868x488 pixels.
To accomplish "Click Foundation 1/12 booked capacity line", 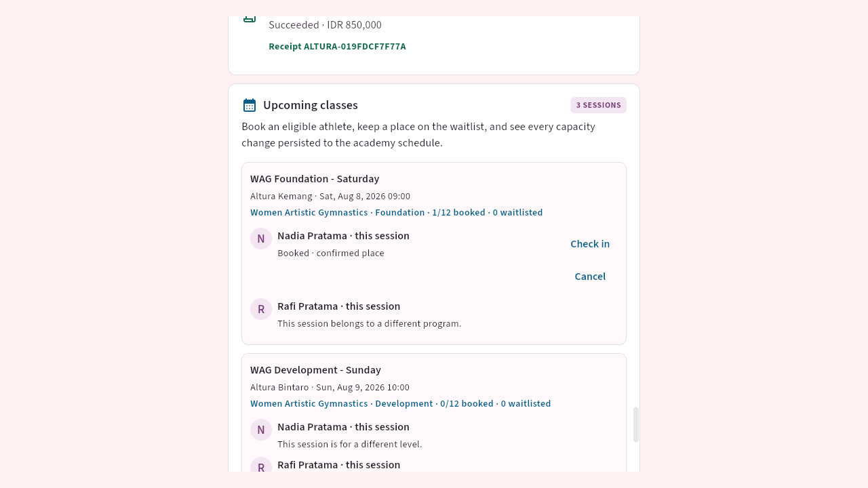I will pyautogui.click(x=396, y=213).
